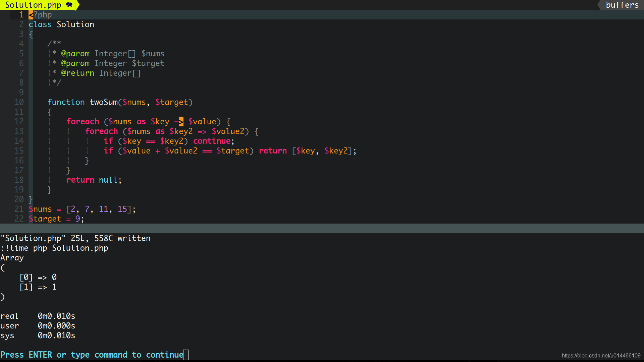Click '$target' assignment on line 22
The width and height of the screenshot is (644, 362).
point(45,219)
